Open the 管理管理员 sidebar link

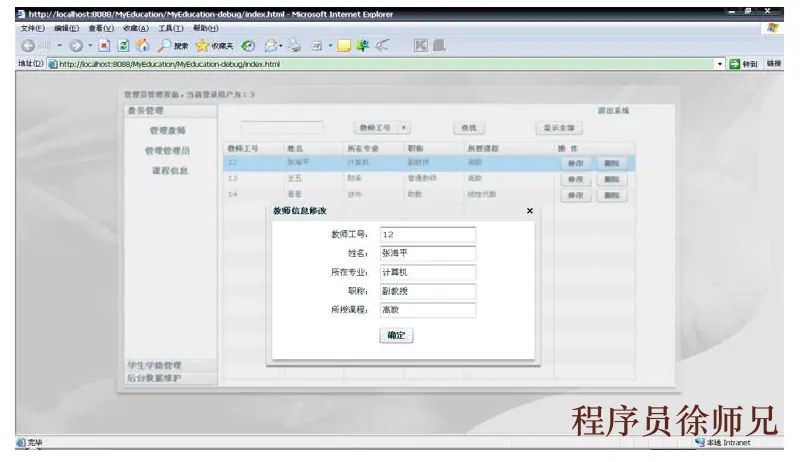[x=167, y=151]
